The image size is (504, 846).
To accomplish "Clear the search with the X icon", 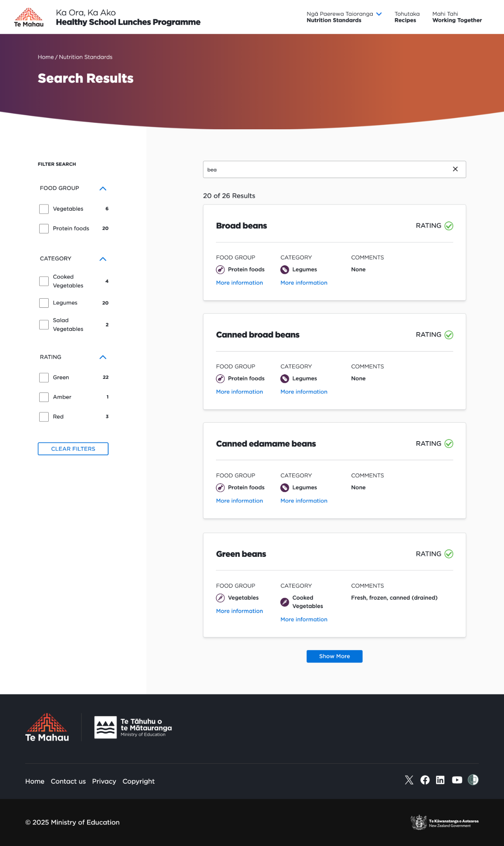I will 455,169.
